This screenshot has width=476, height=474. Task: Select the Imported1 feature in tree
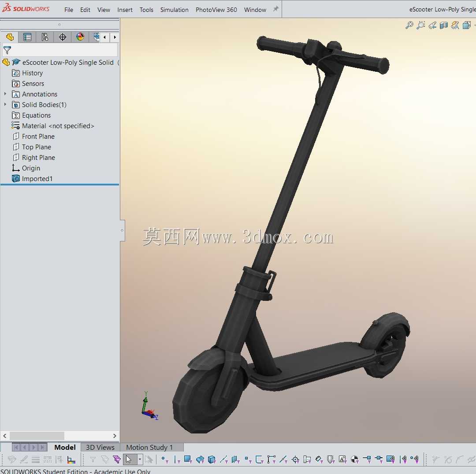pos(32,178)
